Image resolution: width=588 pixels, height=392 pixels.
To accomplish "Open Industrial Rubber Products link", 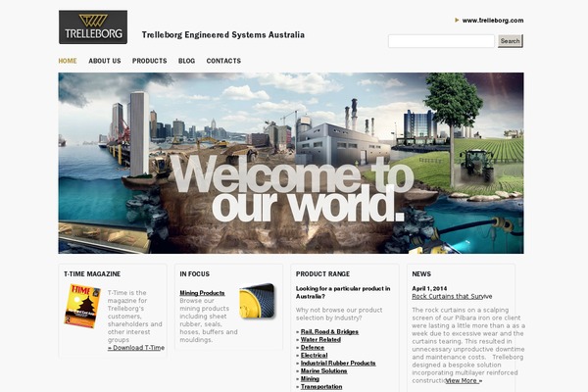I will [x=338, y=364].
